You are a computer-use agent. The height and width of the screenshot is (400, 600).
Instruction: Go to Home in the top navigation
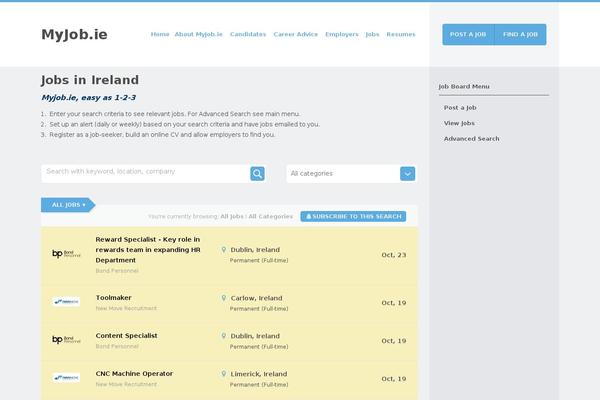160,34
